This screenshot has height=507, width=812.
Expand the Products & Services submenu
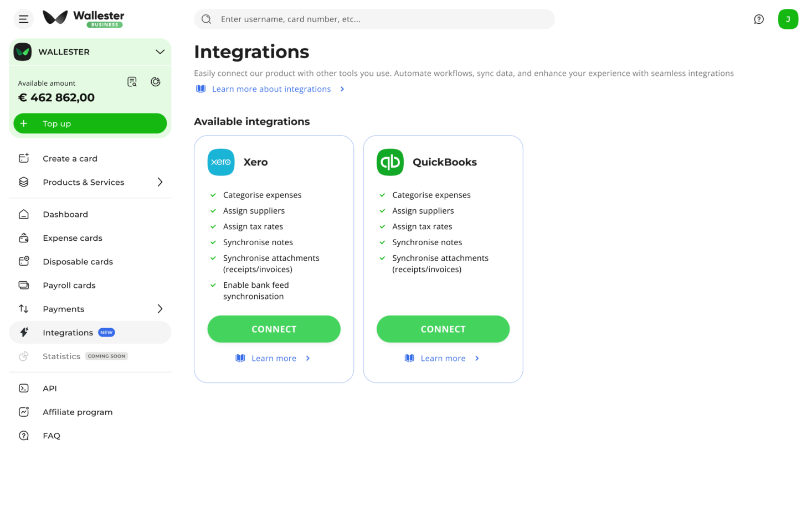(x=160, y=182)
